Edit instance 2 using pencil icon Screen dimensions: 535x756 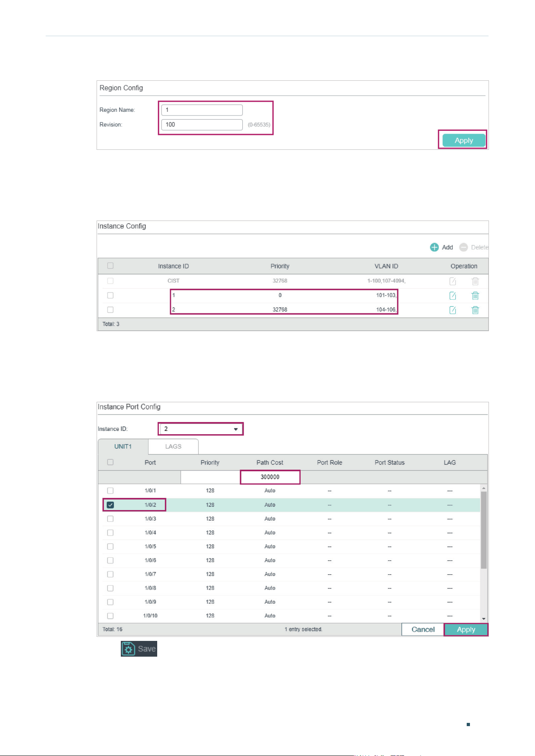[453, 310]
